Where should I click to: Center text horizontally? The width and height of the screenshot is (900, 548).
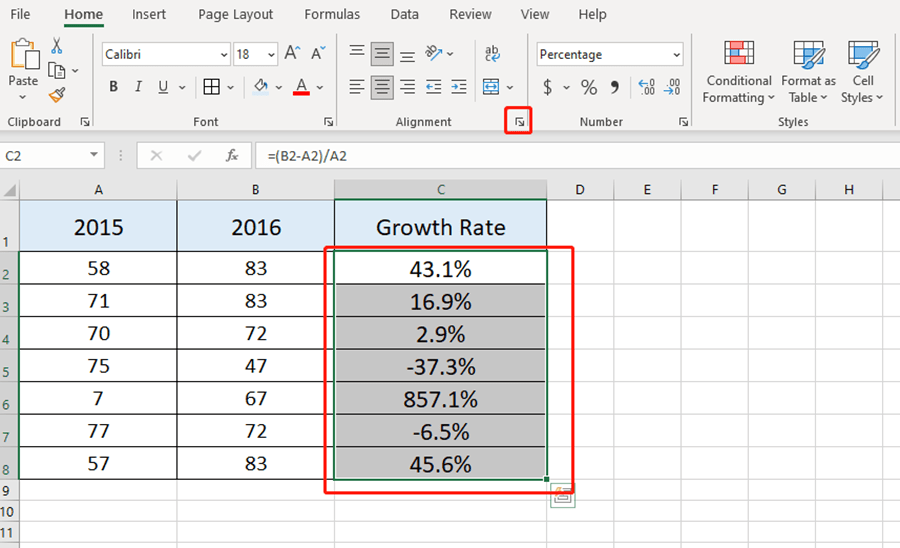coord(382,87)
